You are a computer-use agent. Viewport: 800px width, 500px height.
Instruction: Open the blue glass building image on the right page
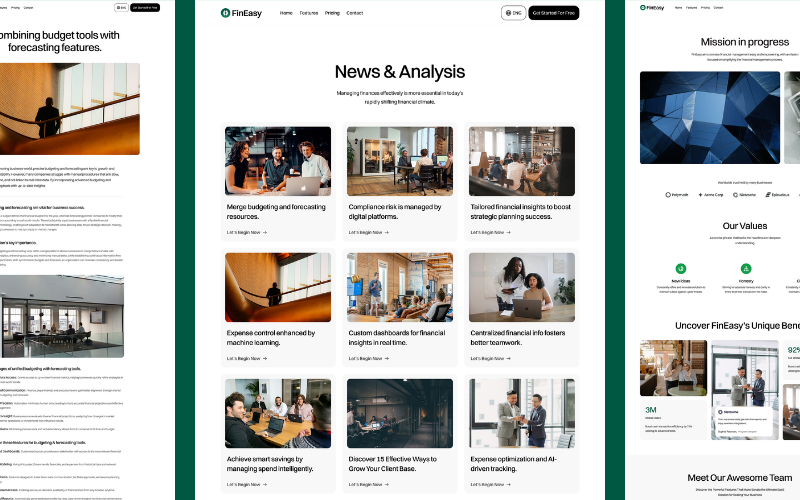(x=710, y=117)
